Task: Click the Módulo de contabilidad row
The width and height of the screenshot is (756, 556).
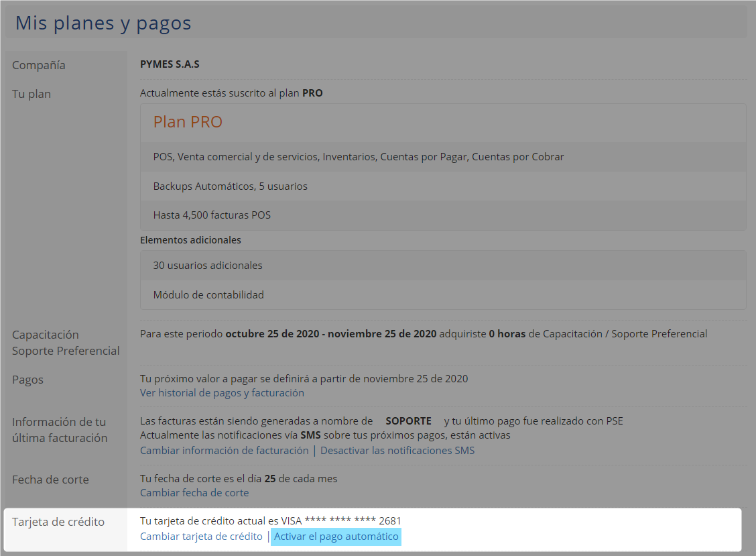Action: tap(208, 295)
